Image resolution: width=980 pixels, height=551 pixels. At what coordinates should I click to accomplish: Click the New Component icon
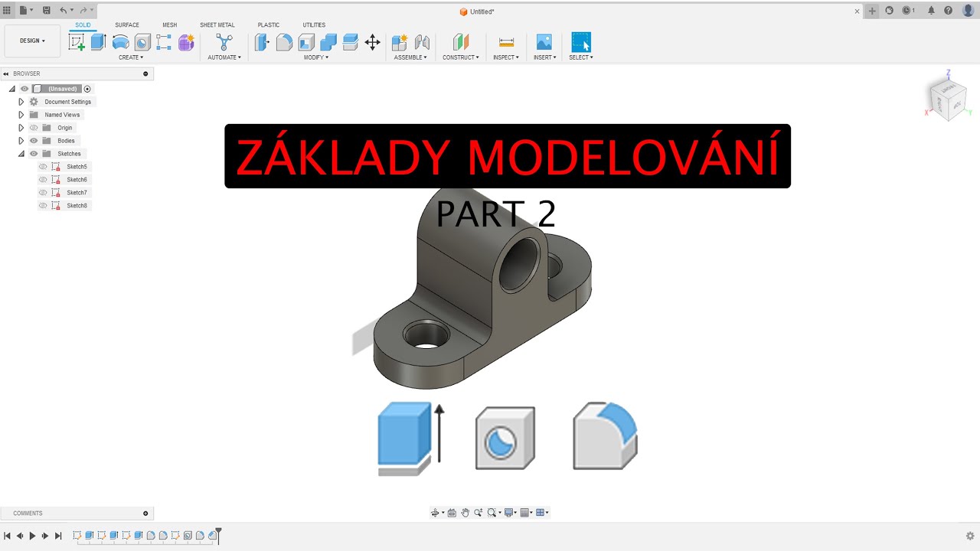400,42
